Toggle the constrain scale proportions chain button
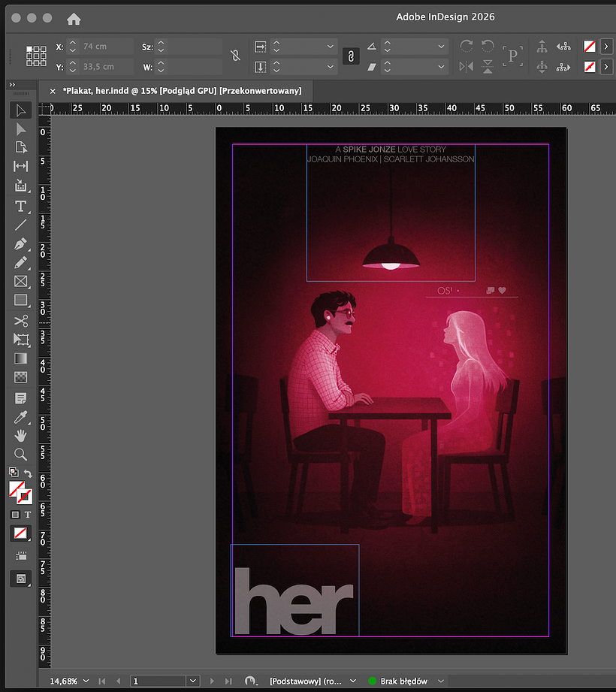This screenshot has width=616, height=692. 350,56
